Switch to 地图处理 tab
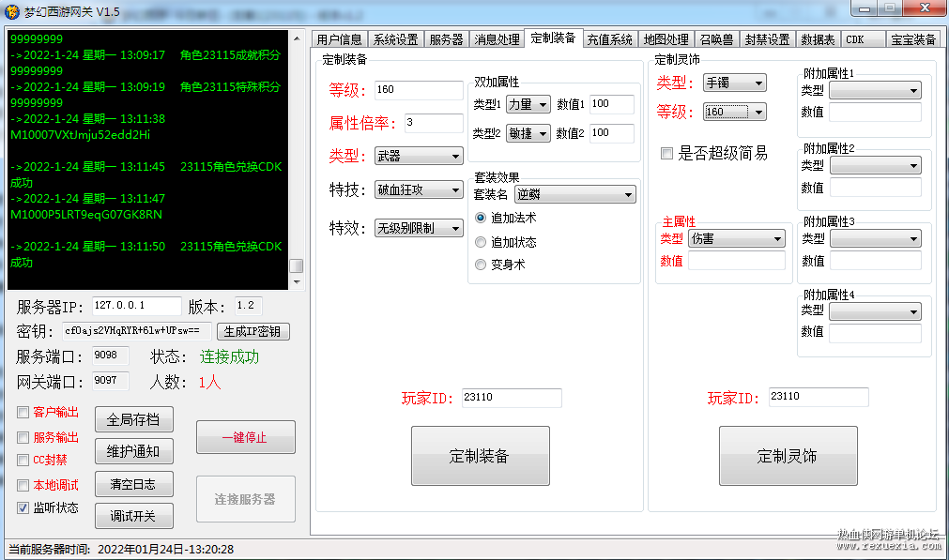Screen dimensions: 949x560 (x=666, y=39)
